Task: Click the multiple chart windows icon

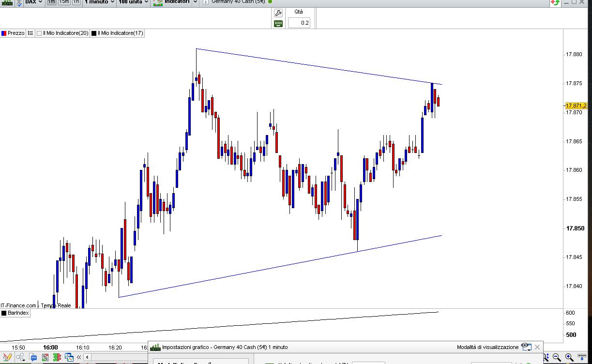Action: [69, 358]
